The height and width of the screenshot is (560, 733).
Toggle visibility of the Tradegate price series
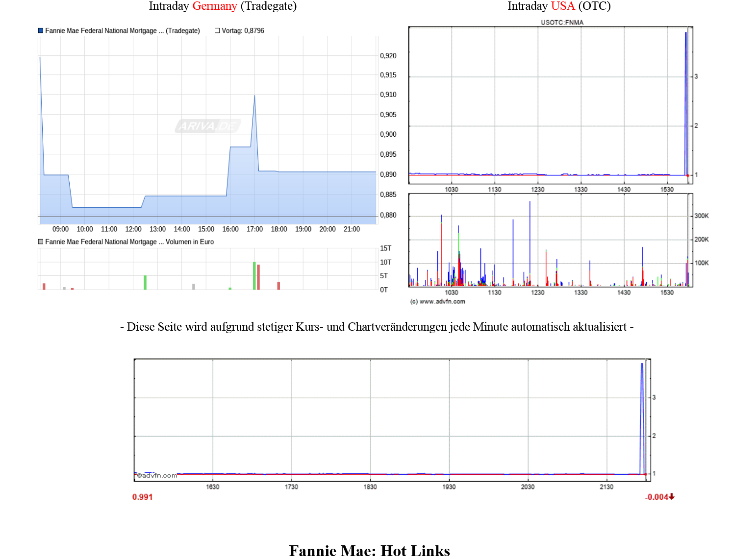click(40, 30)
